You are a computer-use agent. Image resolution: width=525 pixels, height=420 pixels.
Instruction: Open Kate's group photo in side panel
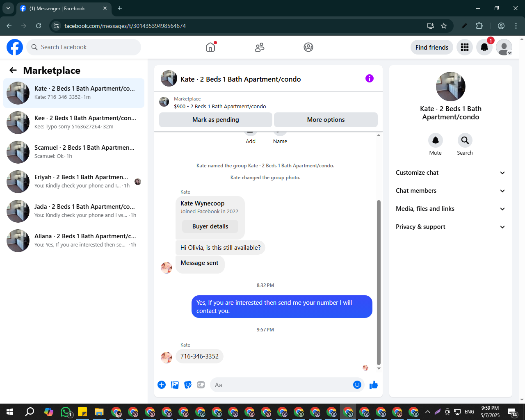(451, 87)
